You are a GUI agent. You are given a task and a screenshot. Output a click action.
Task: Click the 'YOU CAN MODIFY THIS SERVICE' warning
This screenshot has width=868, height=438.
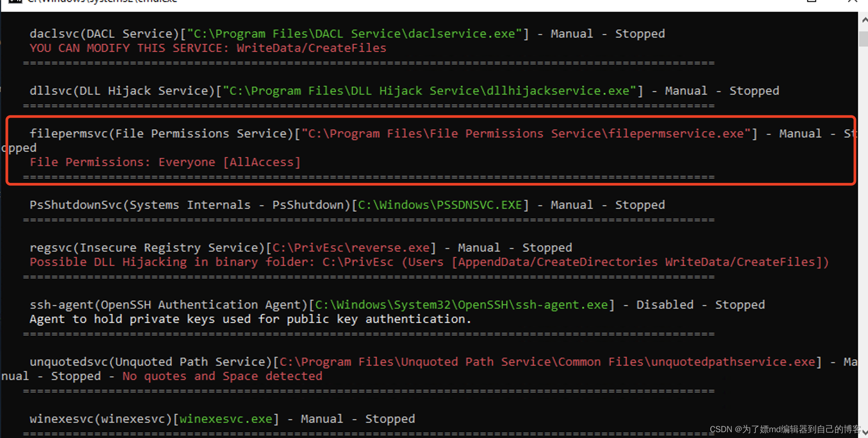coord(208,48)
